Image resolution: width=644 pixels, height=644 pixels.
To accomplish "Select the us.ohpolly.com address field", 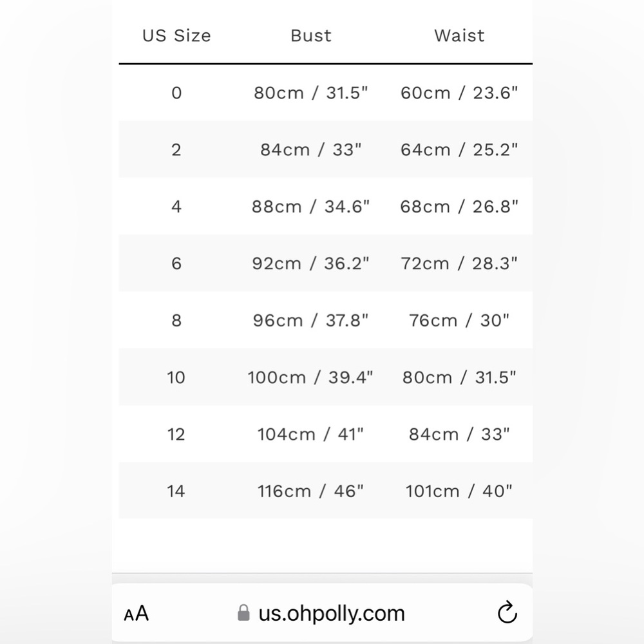I will [x=322, y=612].
